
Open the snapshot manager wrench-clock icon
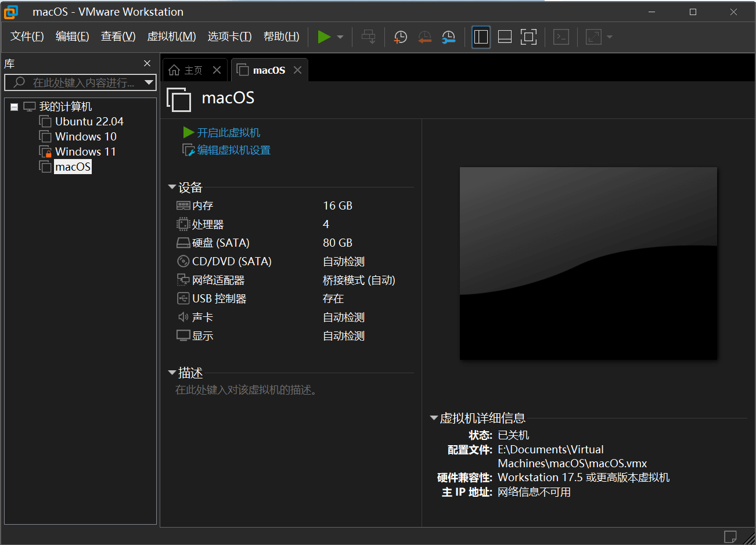(448, 37)
